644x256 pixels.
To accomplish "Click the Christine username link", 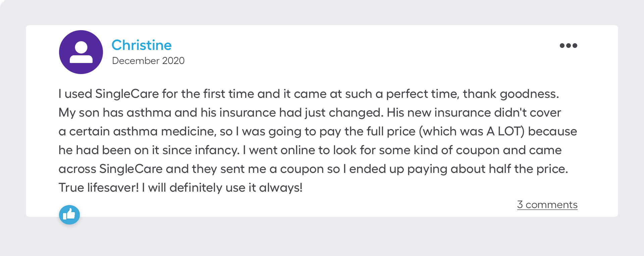I will 142,45.
